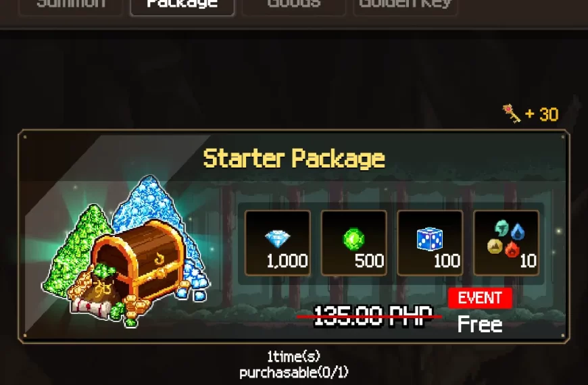Click the Starter Package title

[294, 159]
